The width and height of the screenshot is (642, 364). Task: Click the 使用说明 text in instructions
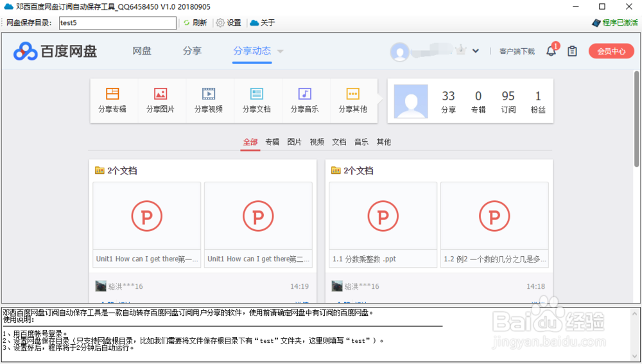pos(19,320)
